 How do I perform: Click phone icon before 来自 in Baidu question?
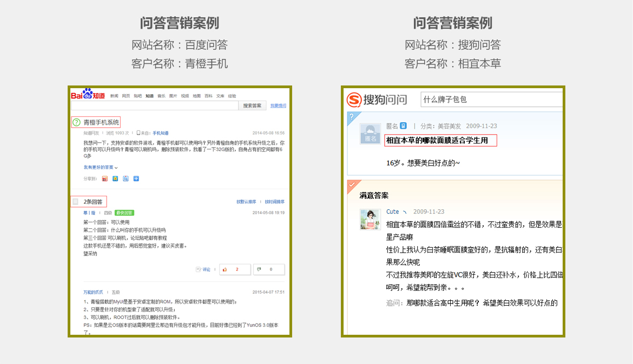pyautogui.click(x=139, y=133)
